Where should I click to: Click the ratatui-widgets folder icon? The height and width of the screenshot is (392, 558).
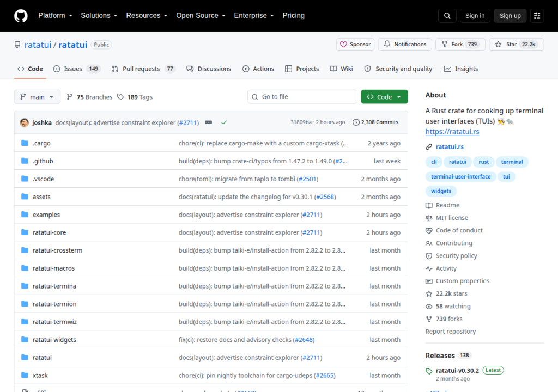coord(25,339)
